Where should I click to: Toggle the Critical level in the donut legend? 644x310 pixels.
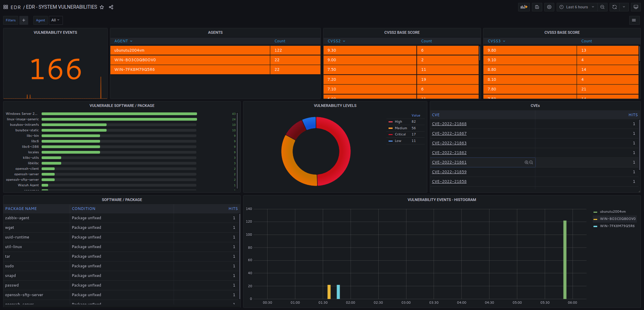coord(400,134)
